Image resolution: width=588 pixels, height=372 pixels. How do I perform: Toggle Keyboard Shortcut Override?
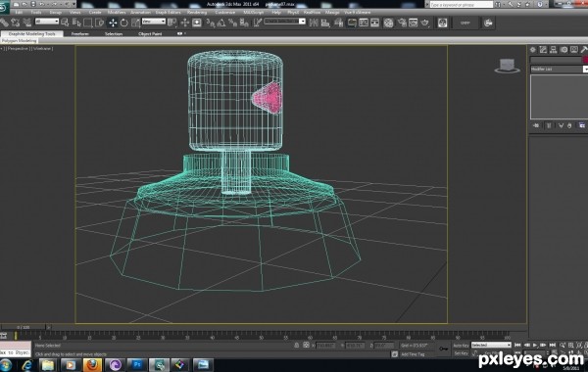click(197, 23)
